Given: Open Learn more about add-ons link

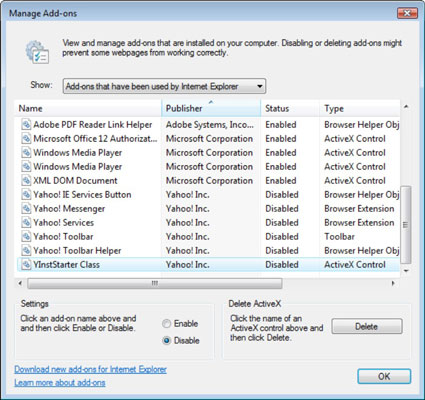Looking at the screenshot, I should (x=60, y=383).
